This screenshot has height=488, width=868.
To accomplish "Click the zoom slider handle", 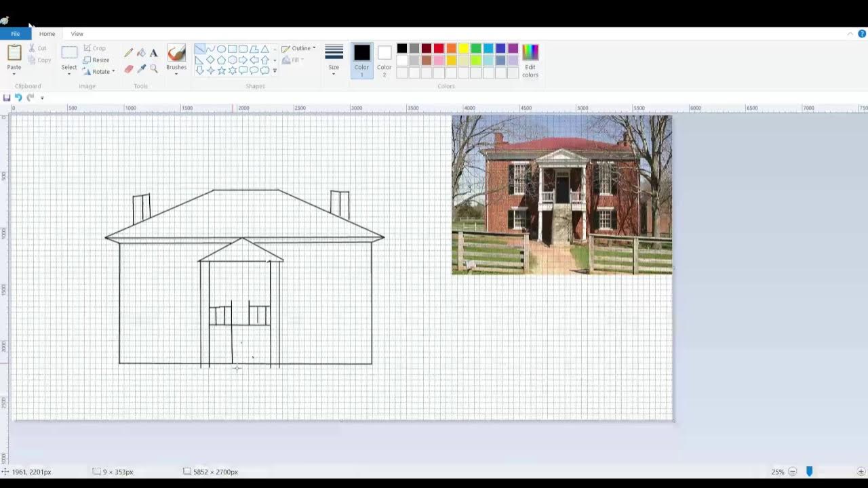I will [809, 472].
